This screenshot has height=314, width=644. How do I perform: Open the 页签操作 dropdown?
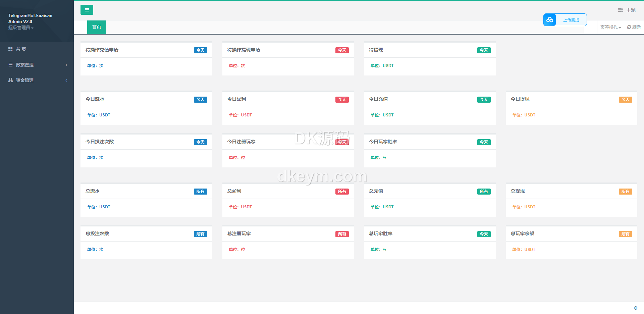610,27
